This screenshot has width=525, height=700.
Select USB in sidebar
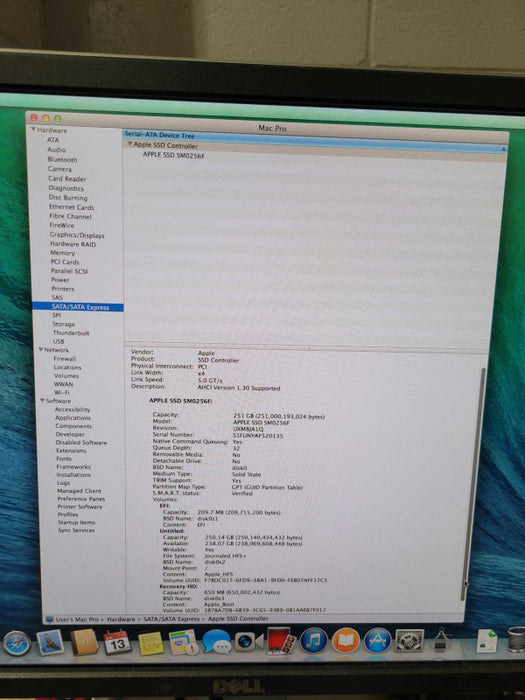[58, 342]
